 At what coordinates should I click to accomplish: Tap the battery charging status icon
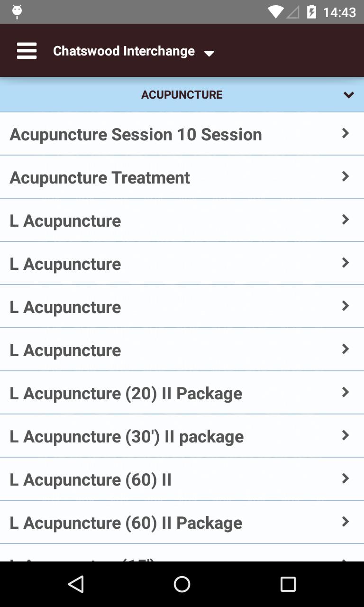coord(311,12)
